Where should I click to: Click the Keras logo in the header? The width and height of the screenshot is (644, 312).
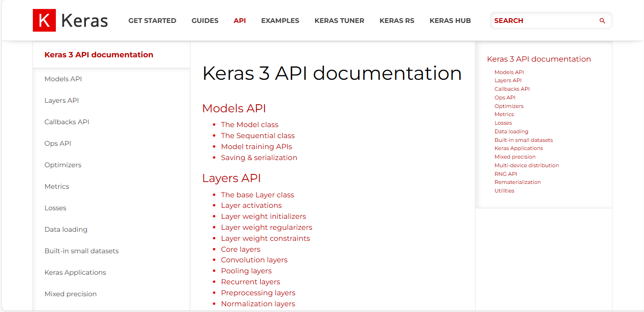pyautogui.click(x=70, y=21)
